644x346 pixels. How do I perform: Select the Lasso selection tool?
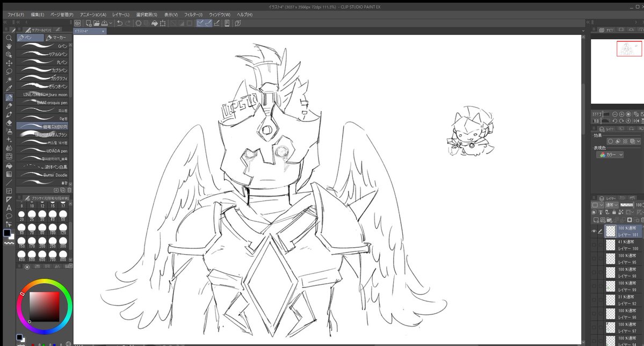pos(9,71)
